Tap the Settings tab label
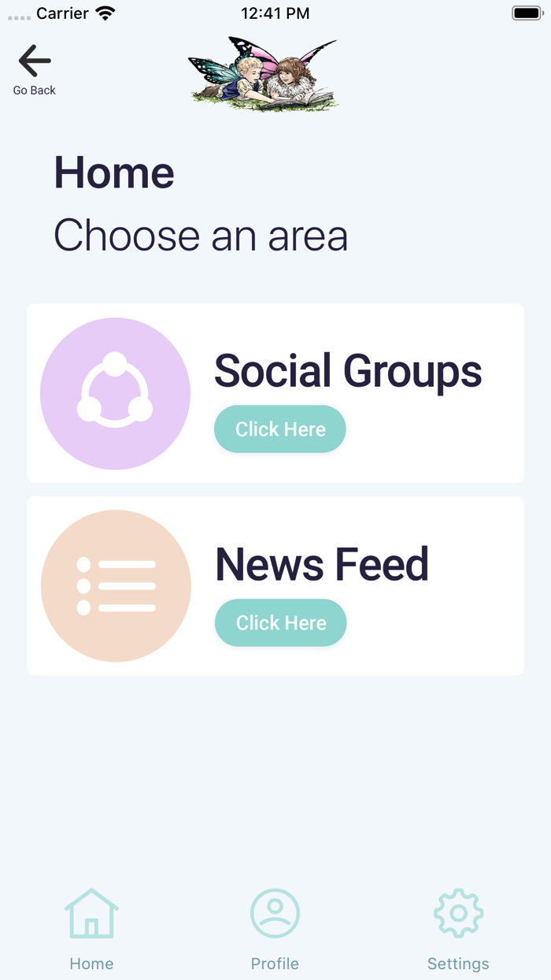551x980 pixels. point(458,963)
